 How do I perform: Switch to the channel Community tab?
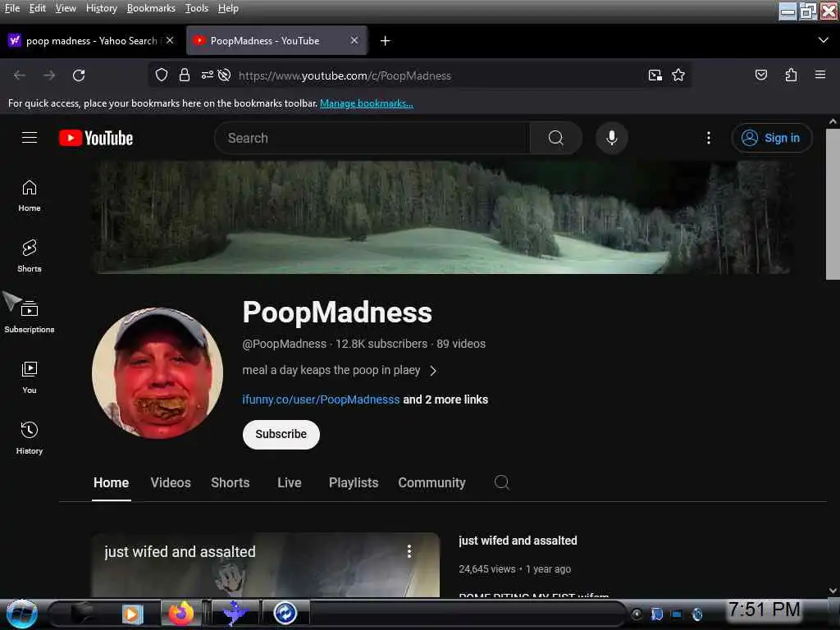(431, 482)
